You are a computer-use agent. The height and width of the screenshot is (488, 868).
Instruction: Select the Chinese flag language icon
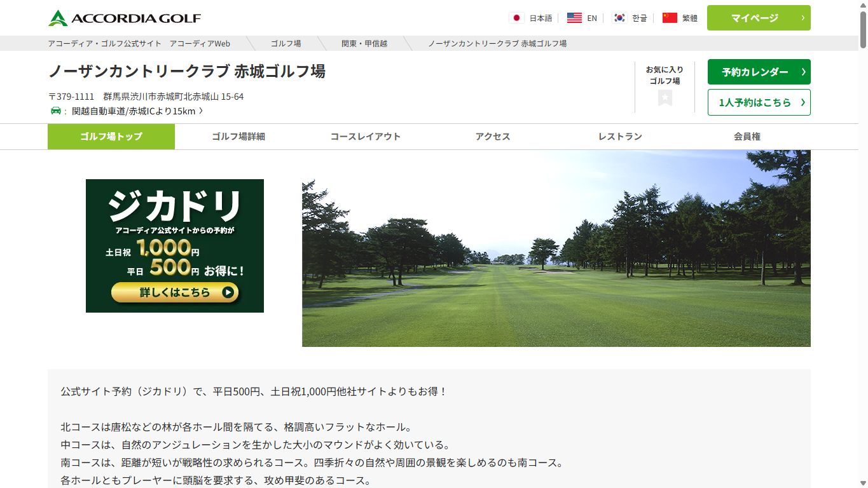click(x=670, y=18)
